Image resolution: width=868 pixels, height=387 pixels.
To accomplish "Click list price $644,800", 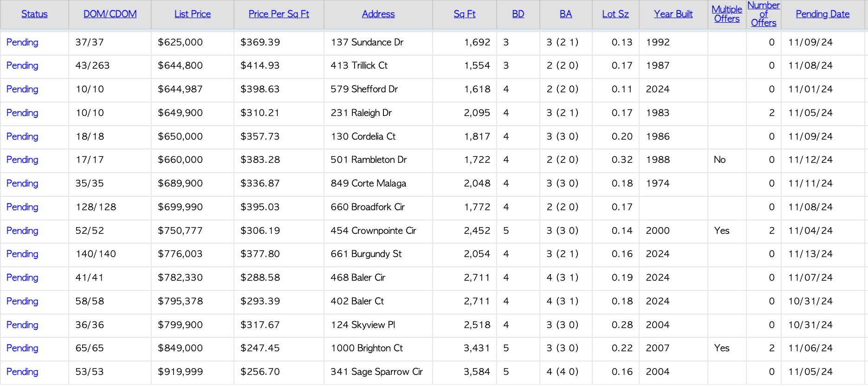I will pyautogui.click(x=181, y=65).
